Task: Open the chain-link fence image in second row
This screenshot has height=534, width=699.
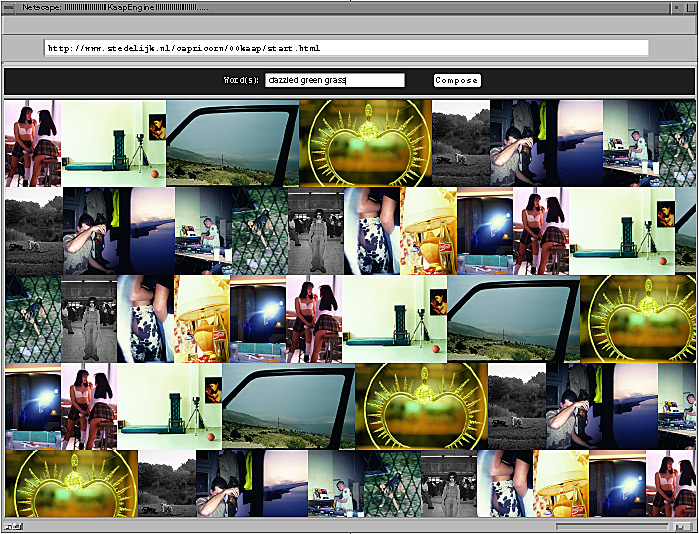Action: coord(260,231)
